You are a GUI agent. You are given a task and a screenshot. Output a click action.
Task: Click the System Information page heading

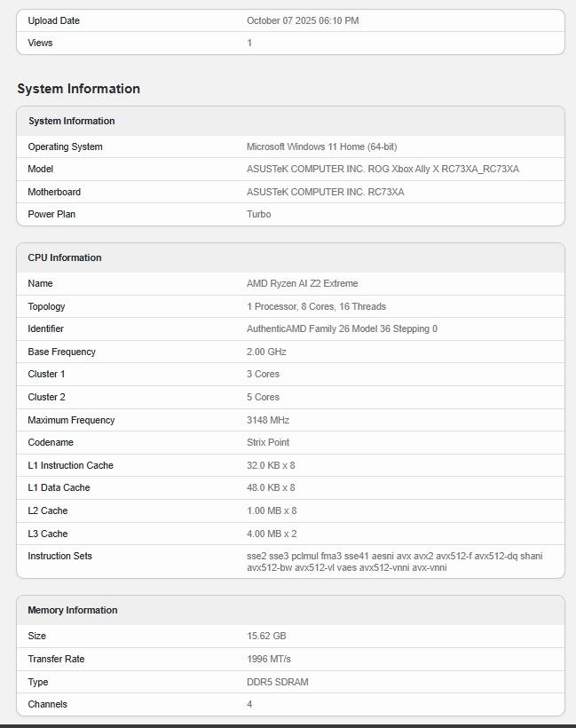(x=78, y=89)
